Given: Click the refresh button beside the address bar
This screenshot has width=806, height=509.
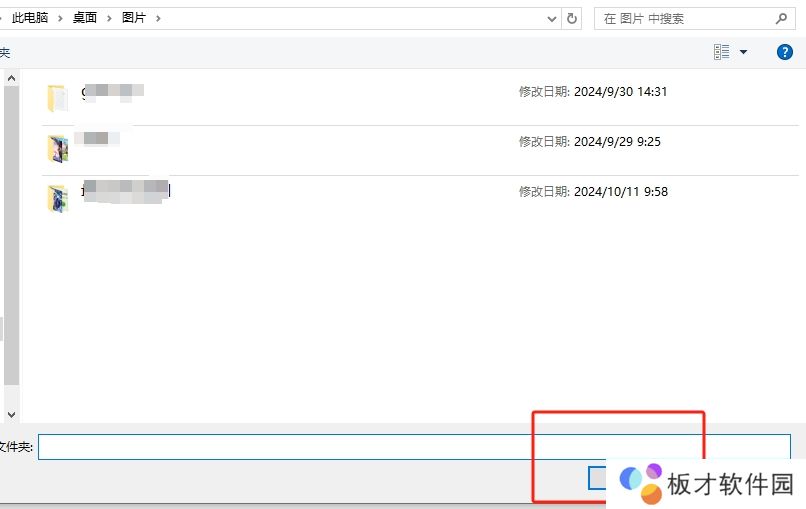Looking at the screenshot, I should pos(572,18).
